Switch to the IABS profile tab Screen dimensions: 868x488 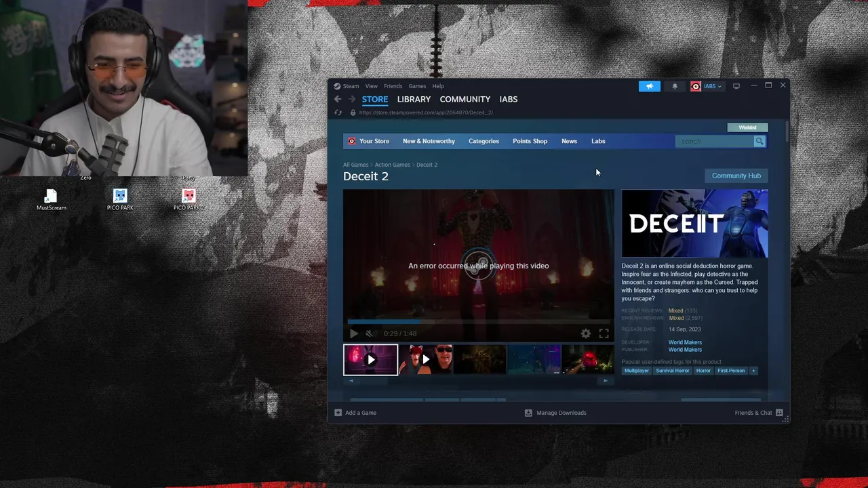[509, 99]
